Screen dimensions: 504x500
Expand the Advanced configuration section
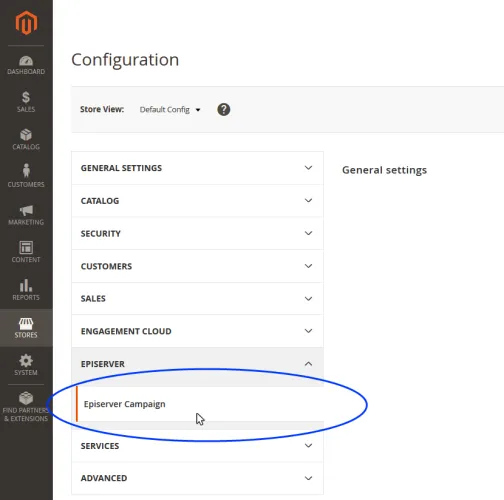(197, 478)
